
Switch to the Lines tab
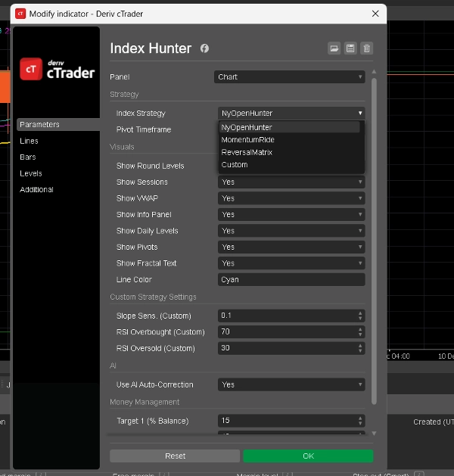(29, 141)
